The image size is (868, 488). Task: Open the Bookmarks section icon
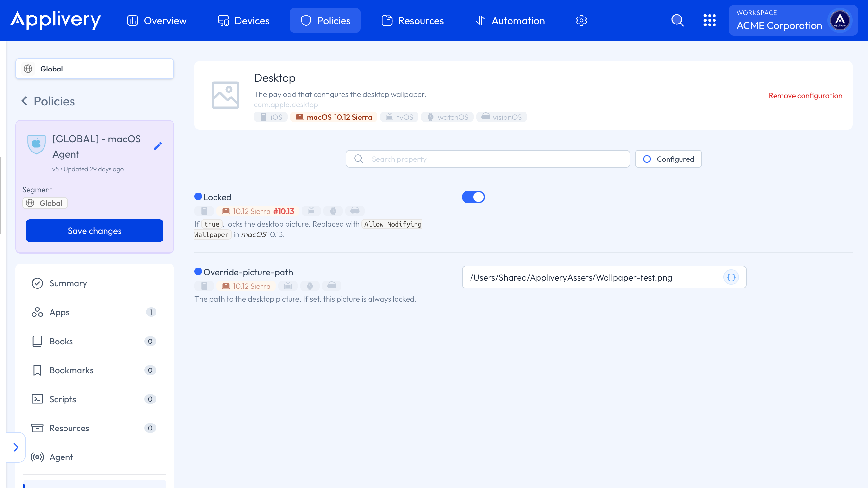[37, 370]
